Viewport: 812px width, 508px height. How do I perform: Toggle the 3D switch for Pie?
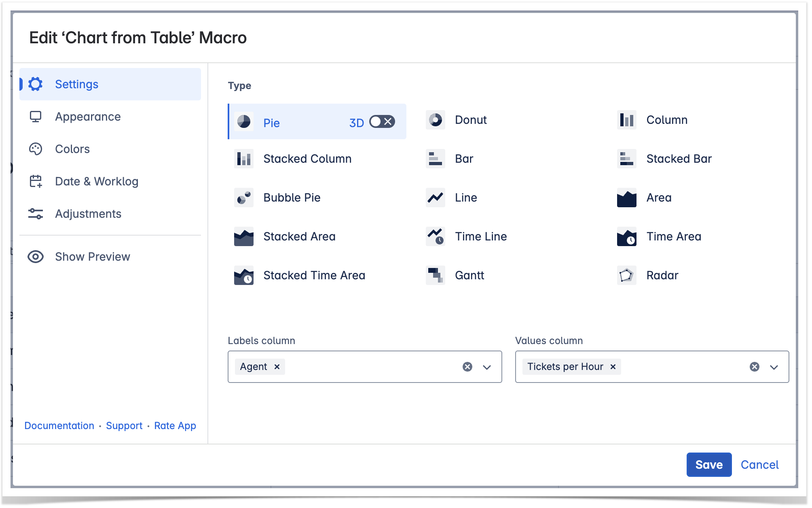(382, 122)
